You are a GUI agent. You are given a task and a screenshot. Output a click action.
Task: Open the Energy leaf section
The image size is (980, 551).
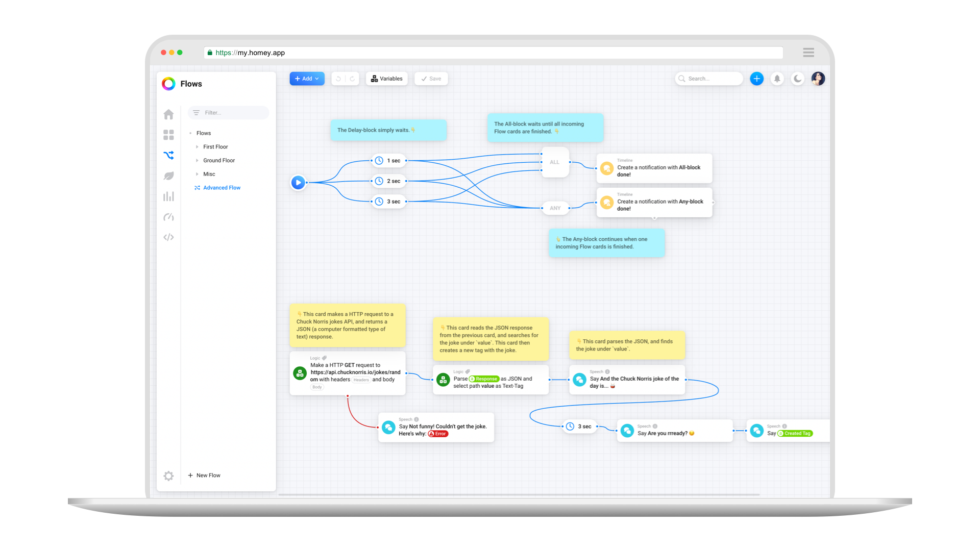click(x=168, y=176)
